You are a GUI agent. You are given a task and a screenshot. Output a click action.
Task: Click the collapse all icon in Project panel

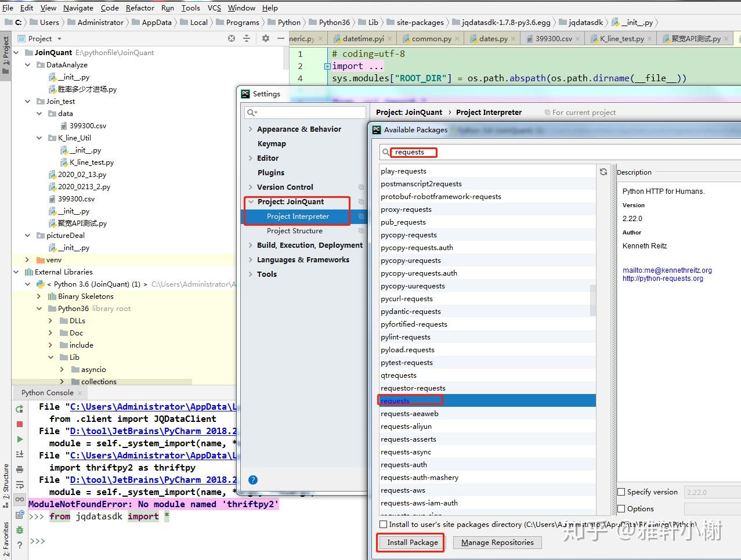(x=247, y=38)
